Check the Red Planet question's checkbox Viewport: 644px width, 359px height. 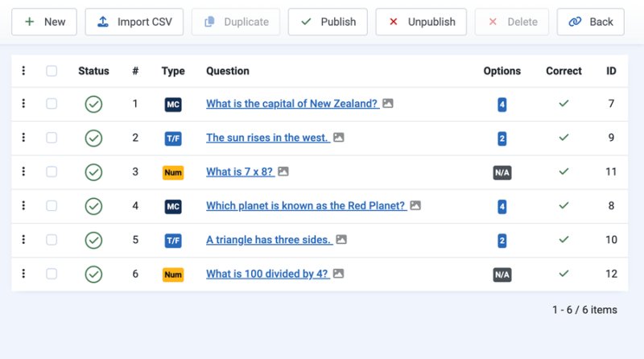(x=52, y=206)
